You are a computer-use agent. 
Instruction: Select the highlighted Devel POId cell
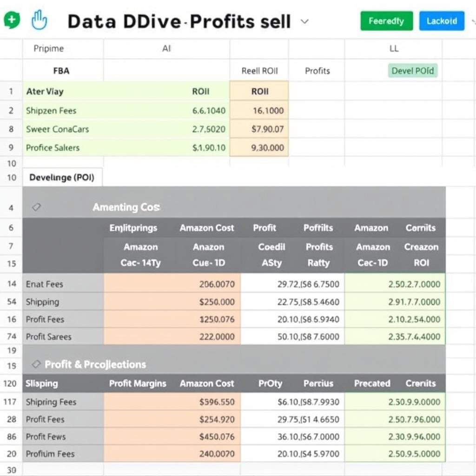tap(412, 71)
